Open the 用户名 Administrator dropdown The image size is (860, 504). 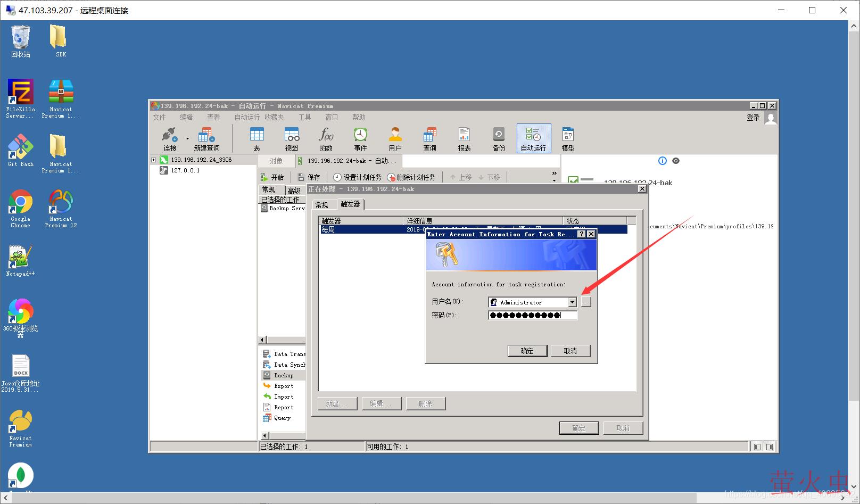[x=572, y=302]
